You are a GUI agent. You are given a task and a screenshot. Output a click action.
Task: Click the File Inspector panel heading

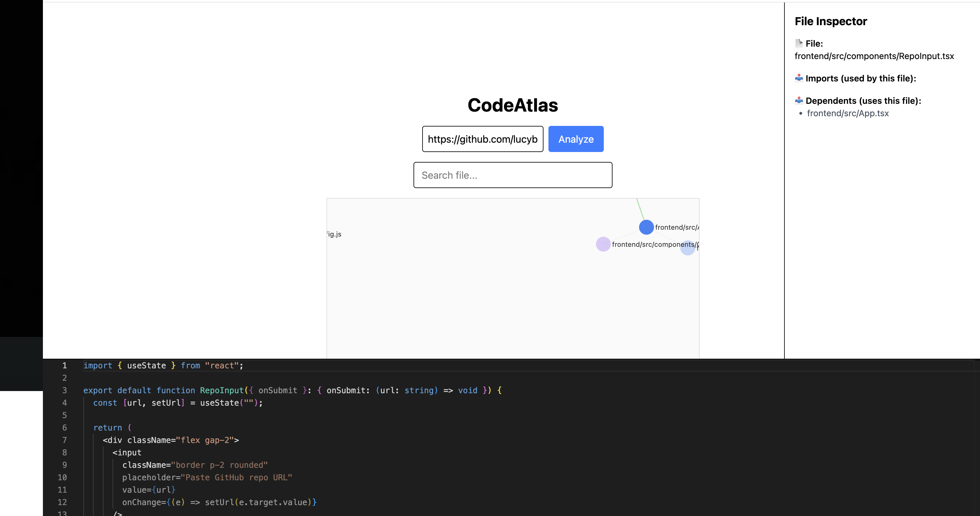point(830,21)
